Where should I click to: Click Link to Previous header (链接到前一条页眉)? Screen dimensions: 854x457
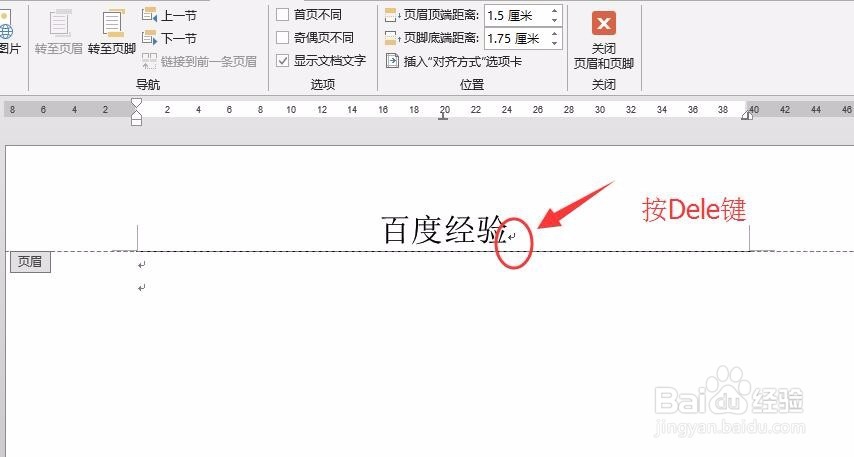[199, 61]
